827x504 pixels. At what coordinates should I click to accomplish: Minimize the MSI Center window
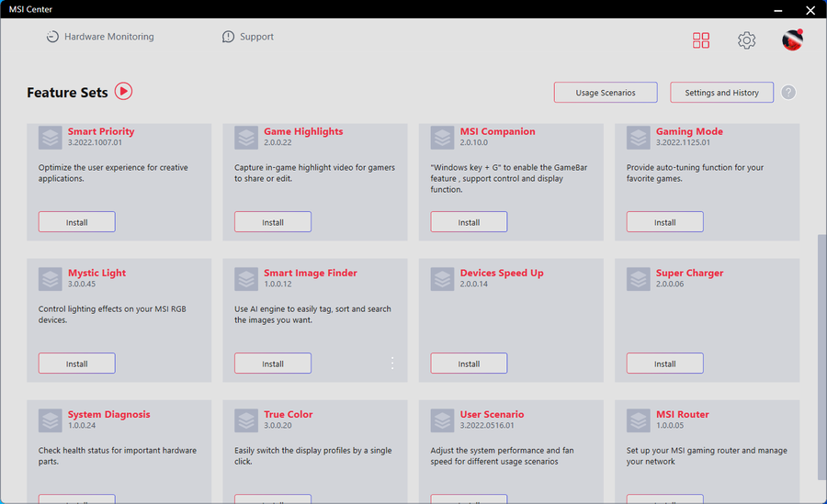pos(778,9)
